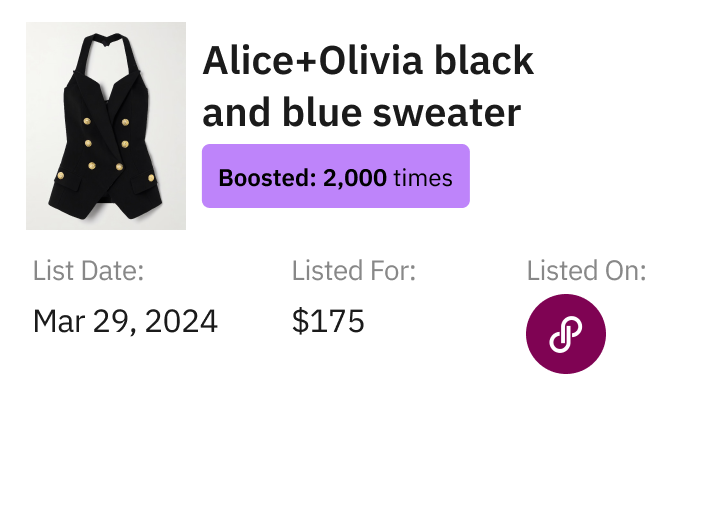Click the Poshmark logo icon
The image size is (722, 526).
point(565,334)
